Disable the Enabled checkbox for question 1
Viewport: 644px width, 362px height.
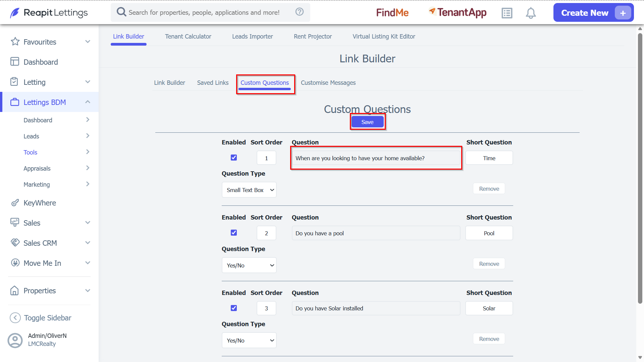click(234, 158)
